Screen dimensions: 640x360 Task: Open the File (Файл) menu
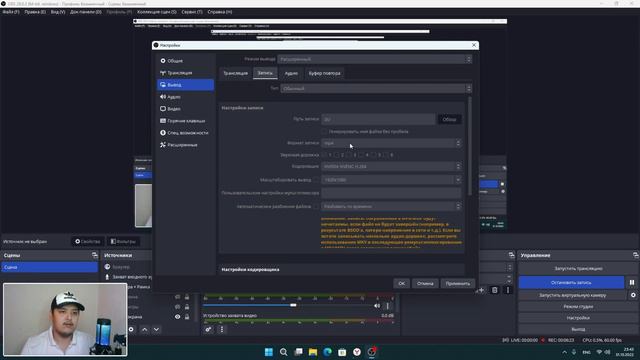[x=11, y=12]
